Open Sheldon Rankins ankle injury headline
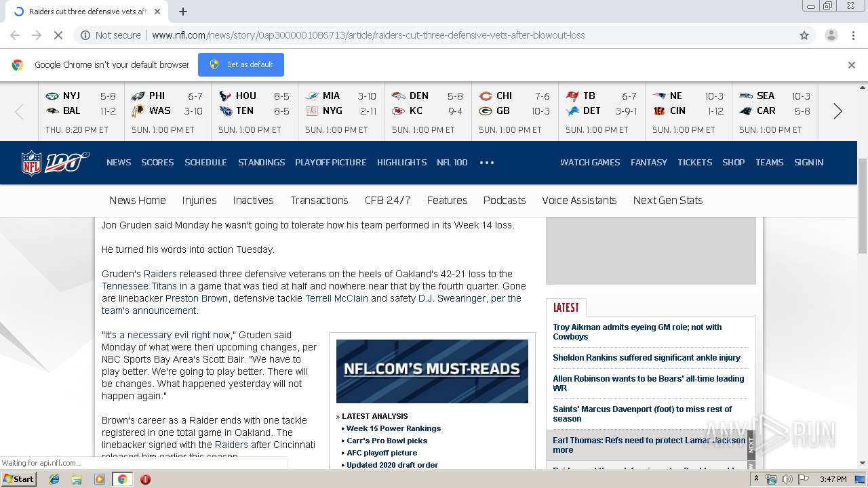 646,358
